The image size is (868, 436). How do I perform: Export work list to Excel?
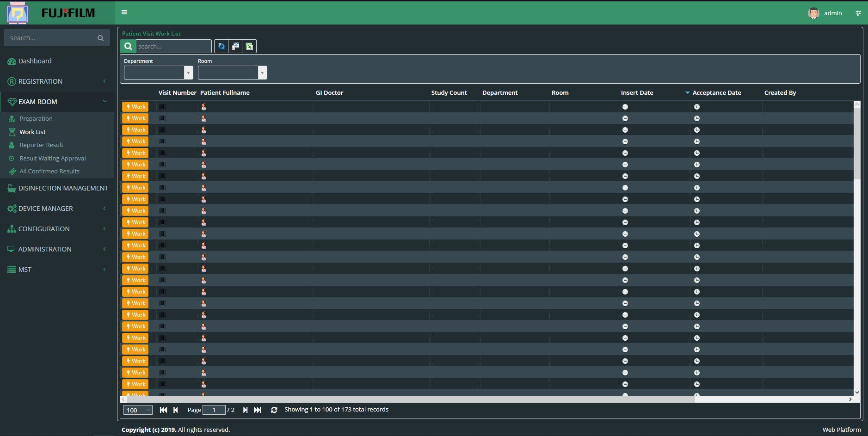(x=249, y=46)
